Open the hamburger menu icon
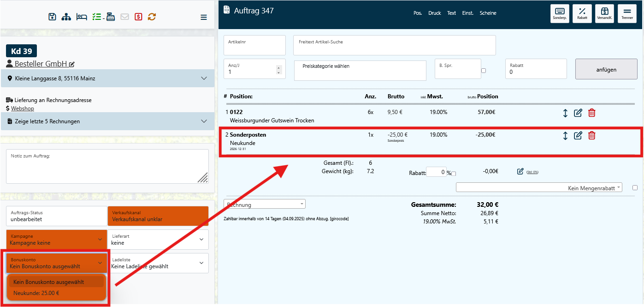Screen dimensions: 644x307 pyautogui.click(x=204, y=18)
